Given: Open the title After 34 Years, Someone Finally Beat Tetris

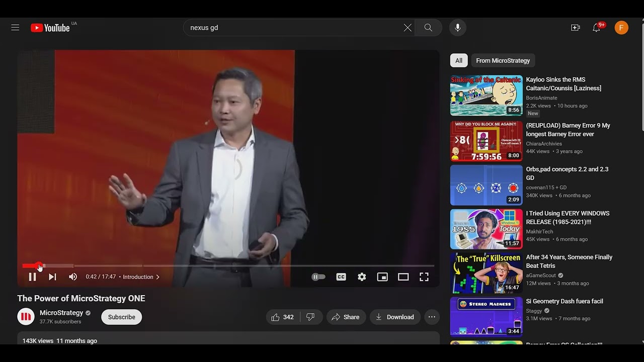Looking at the screenshot, I should click(569, 261).
